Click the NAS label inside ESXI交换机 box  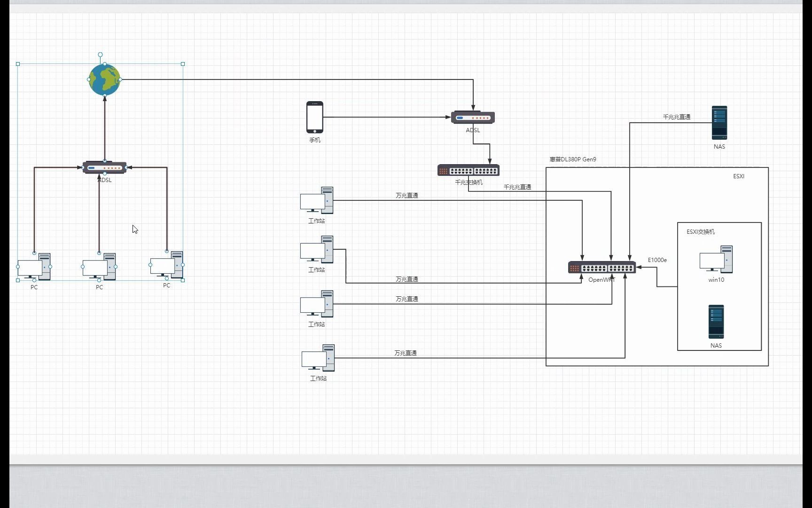tap(716, 346)
